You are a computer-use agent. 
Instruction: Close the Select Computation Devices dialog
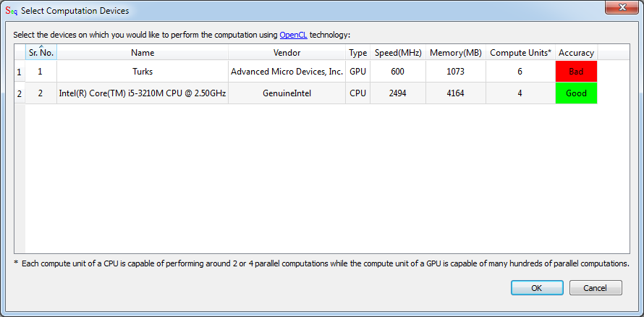[622, 7]
